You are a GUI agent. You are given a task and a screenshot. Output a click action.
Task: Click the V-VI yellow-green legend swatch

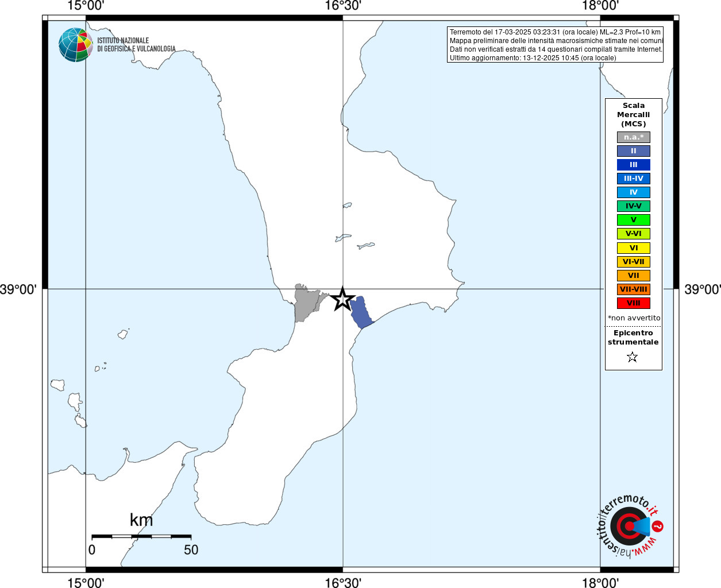(x=634, y=234)
